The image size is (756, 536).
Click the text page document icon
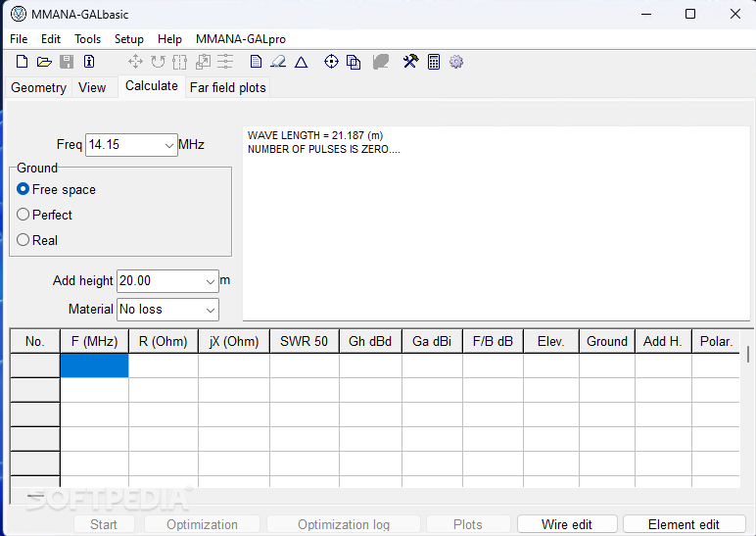(256, 62)
